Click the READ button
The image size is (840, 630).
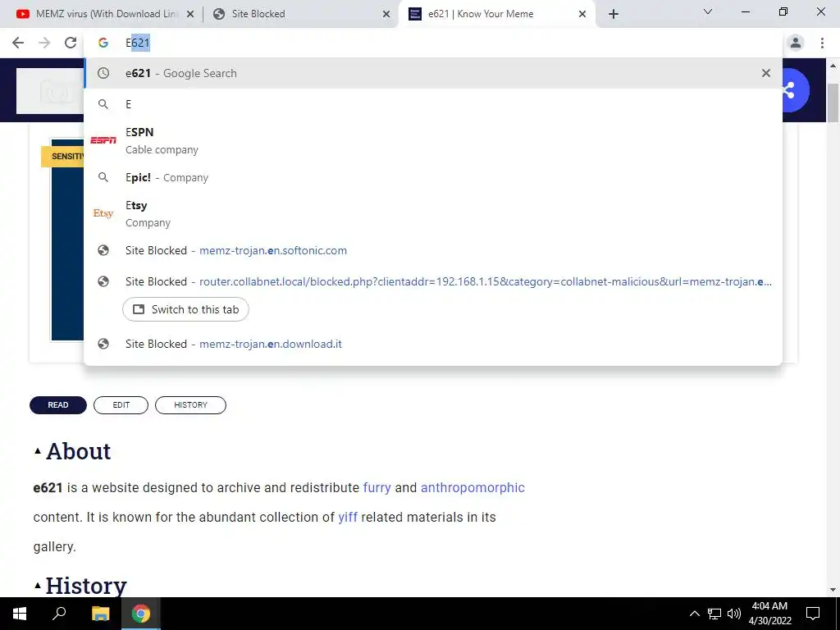pos(58,405)
